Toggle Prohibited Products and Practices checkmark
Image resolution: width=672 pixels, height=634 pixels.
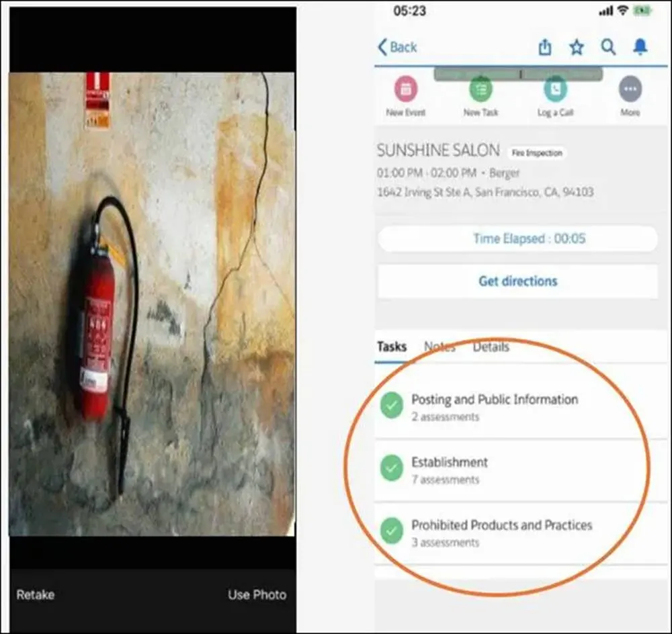click(392, 531)
